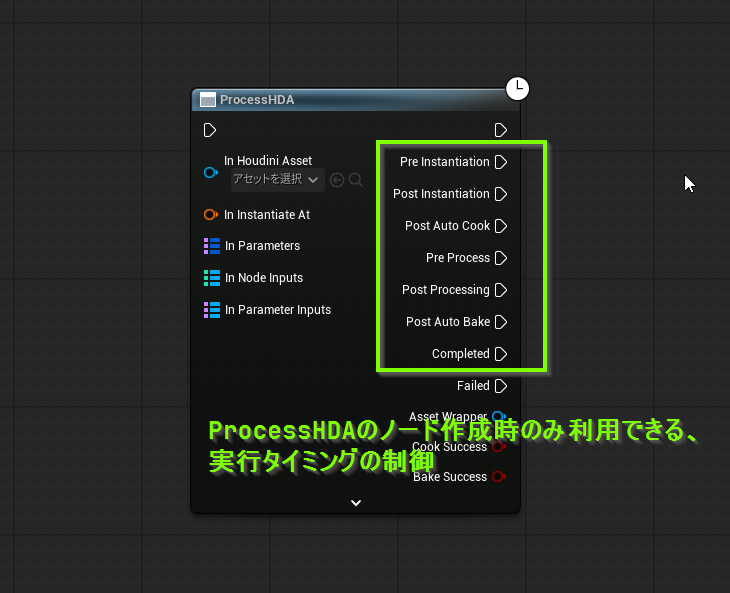Click the In Instantiate At label
This screenshot has height=593, width=730.
[267, 215]
